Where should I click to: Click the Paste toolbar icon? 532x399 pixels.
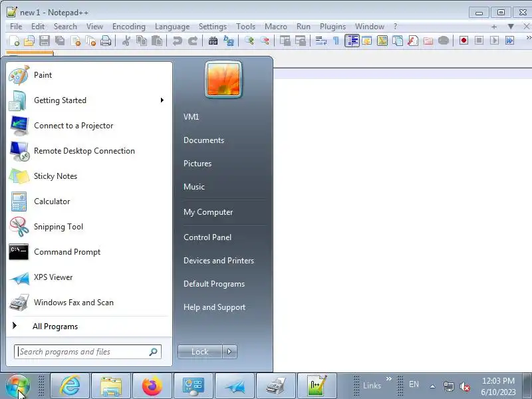[x=157, y=41]
